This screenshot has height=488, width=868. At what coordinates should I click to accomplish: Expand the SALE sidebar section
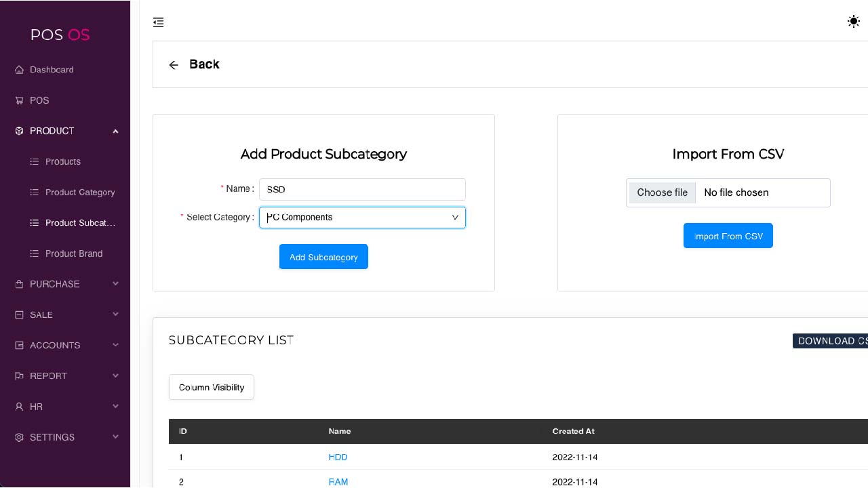coord(115,314)
